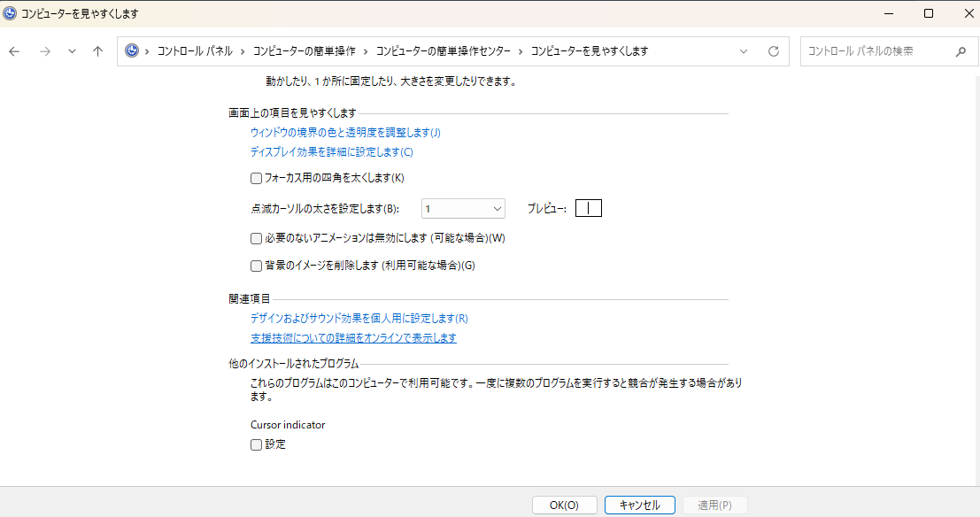Image resolution: width=980 pixels, height=517 pixels.
Task: Click the キャンセル button
Action: pos(639,505)
